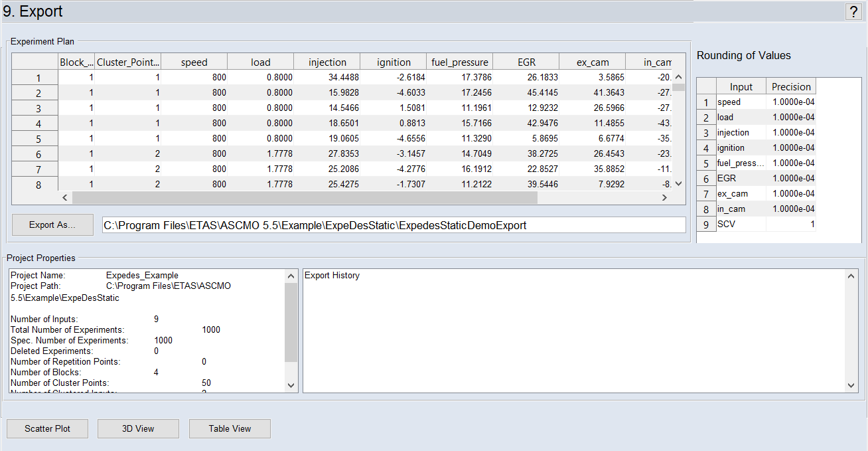Click the Export As... button
The width and height of the screenshot is (868, 451).
[52, 225]
